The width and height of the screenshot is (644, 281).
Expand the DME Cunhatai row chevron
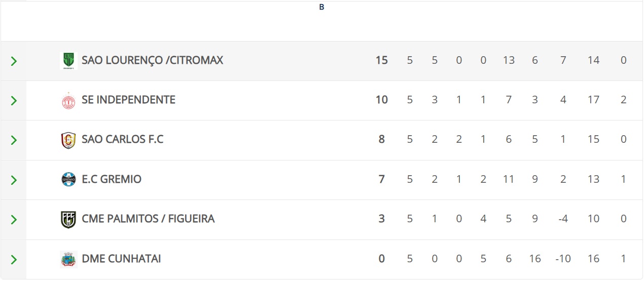point(14,260)
